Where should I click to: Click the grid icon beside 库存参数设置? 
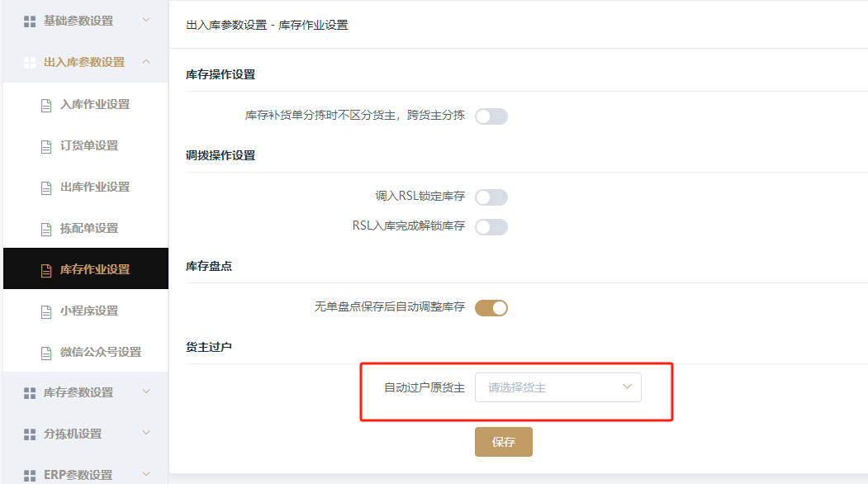pos(30,393)
